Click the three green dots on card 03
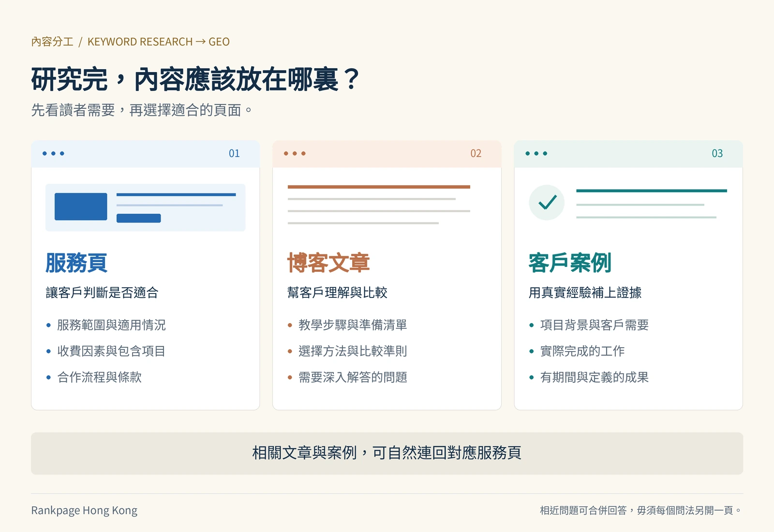 click(536, 154)
